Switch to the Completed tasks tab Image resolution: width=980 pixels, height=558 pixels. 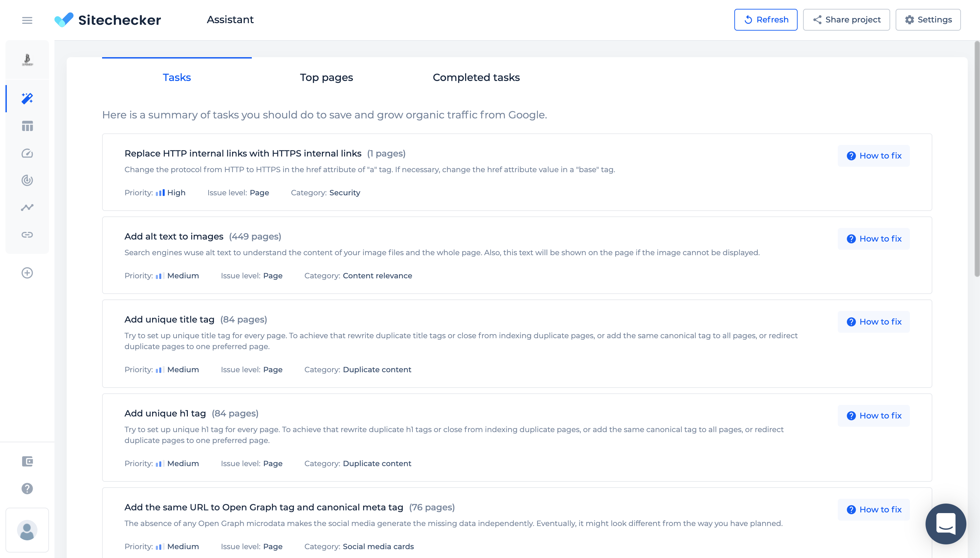click(x=476, y=78)
